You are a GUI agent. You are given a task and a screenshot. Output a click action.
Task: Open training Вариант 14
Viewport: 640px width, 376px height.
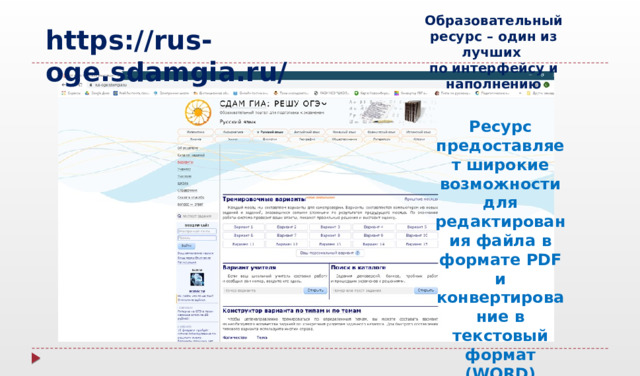[x=373, y=244]
